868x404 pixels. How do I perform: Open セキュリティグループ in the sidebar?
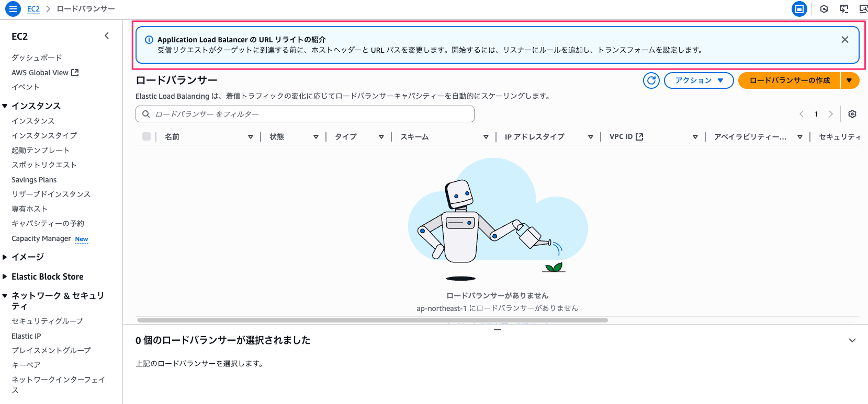coord(47,321)
